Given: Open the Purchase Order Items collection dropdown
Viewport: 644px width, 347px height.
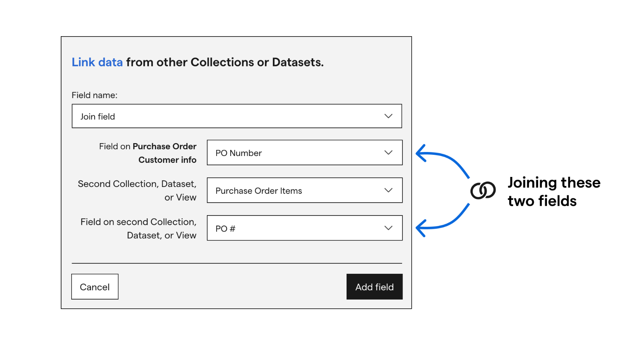Looking at the screenshot, I should coord(305,191).
